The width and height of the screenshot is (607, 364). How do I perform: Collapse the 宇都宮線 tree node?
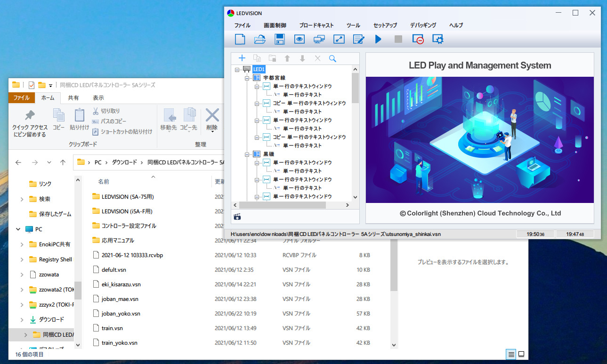click(247, 78)
